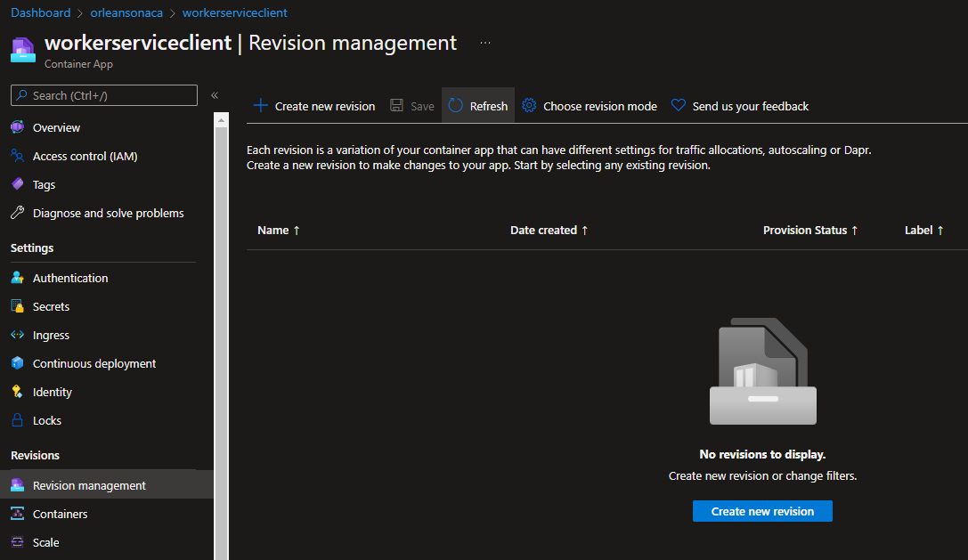Click the Ingress arrows icon
This screenshot has height=560, width=968.
(x=17, y=335)
